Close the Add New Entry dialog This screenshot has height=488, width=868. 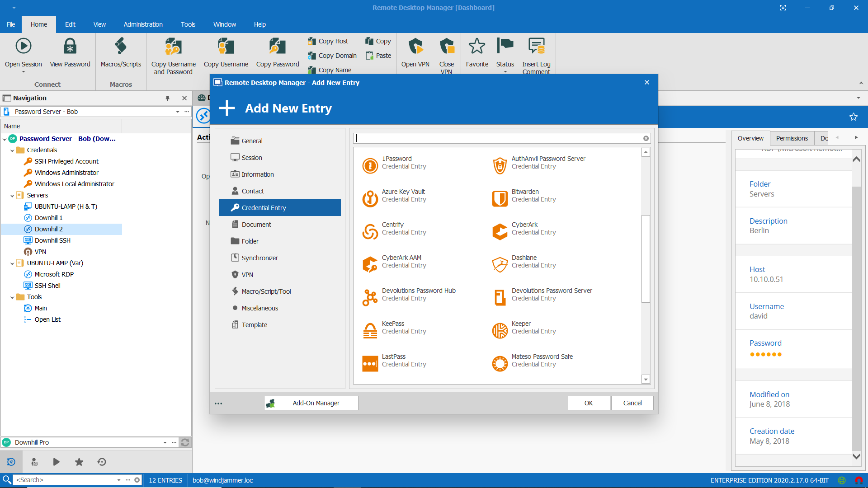pos(647,82)
